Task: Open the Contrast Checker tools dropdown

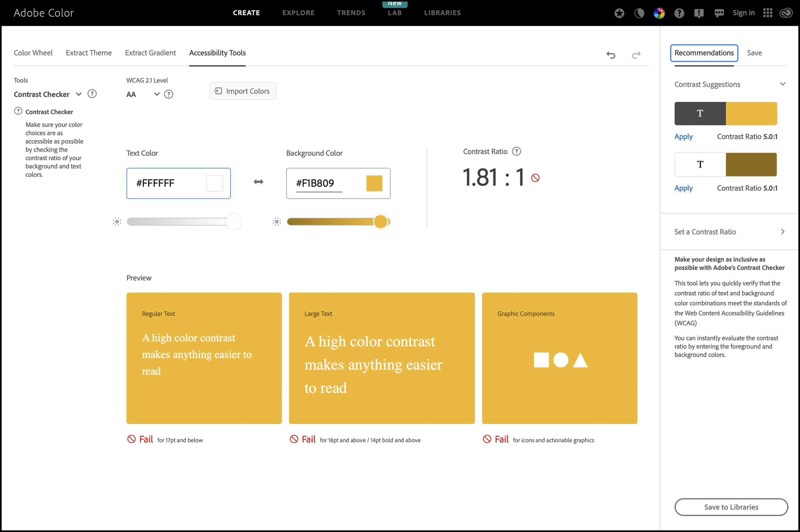Action: click(x=79, y=94)
